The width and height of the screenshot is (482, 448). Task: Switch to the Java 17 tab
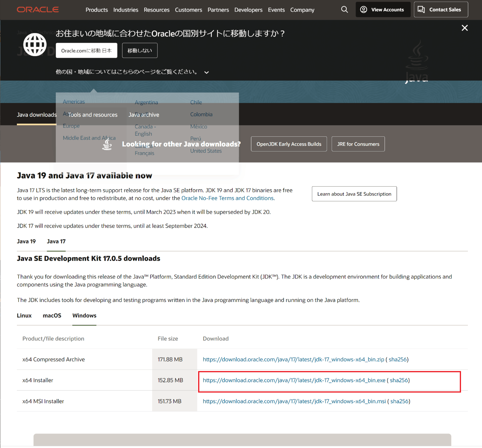[x=56, y=241]
